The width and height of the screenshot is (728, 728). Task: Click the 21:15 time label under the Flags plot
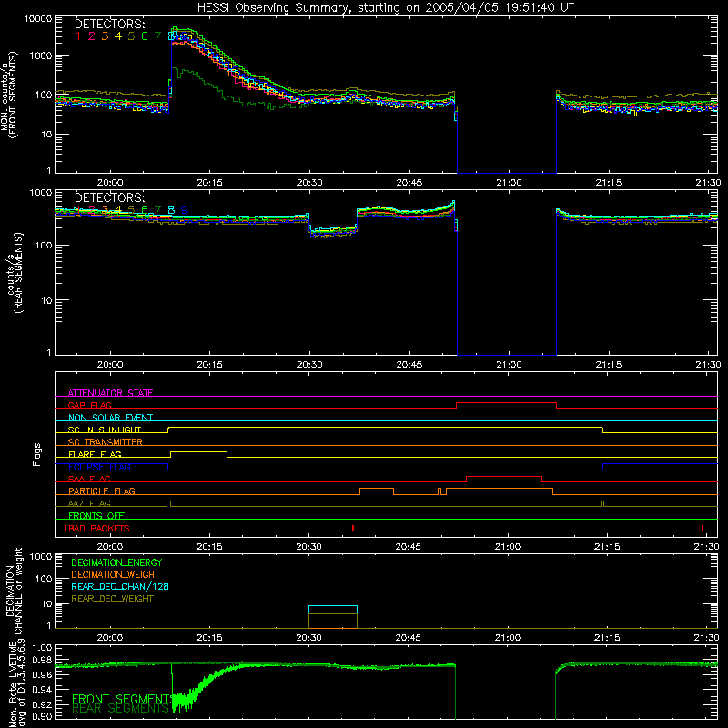click(x=607, y=547)
